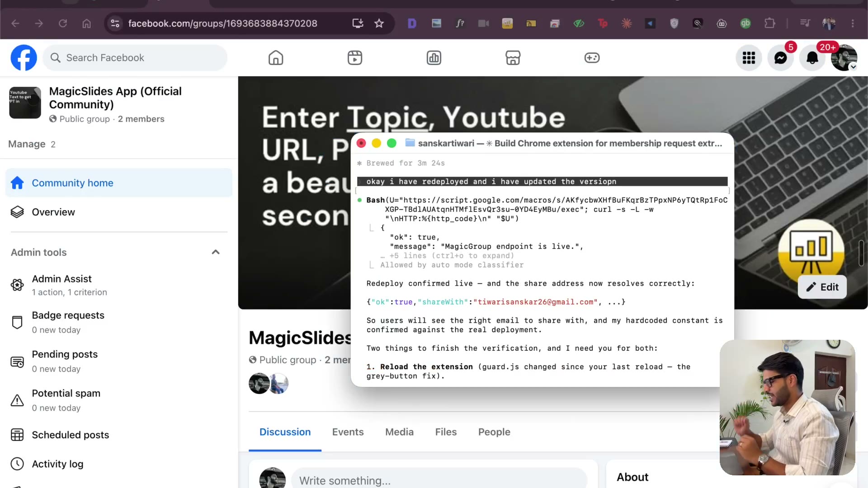Click the terminal folder icon in title bar
The height and width of the screenshot is (488, 868).
pos(410,143)
